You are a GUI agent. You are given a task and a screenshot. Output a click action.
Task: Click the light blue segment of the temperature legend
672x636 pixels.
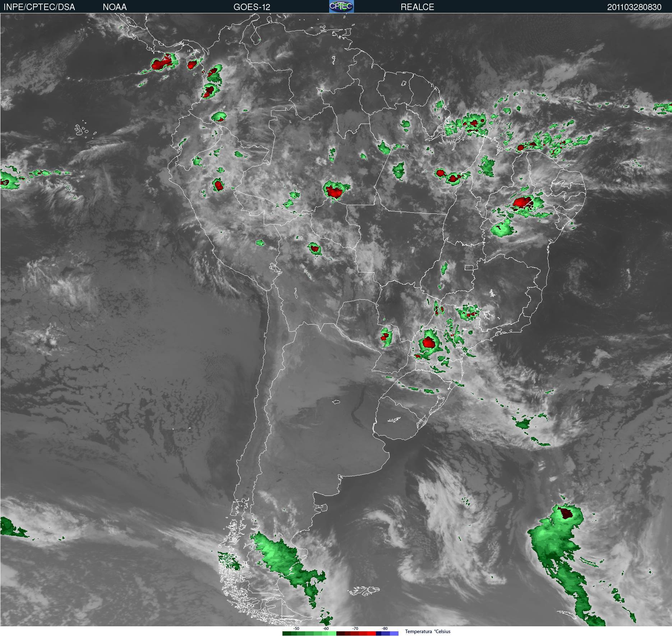(x=394, y=633)
